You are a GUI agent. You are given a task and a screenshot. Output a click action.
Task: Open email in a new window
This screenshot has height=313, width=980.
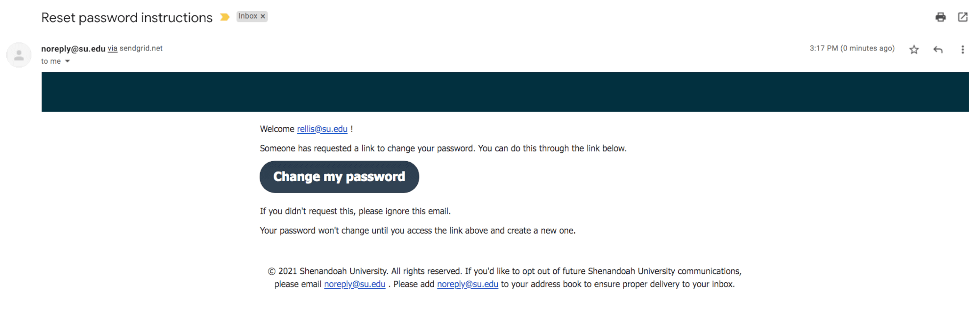(x=962, y=17)
